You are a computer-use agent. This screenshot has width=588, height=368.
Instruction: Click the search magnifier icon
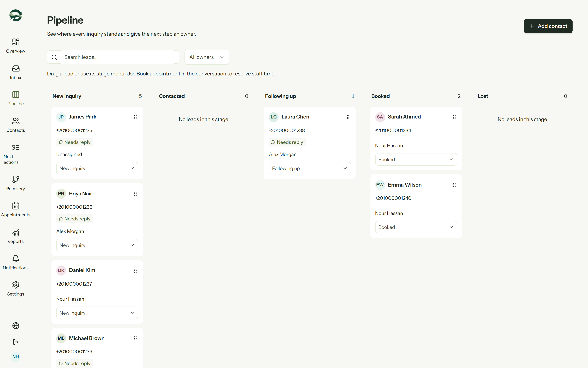click(54, 57)
